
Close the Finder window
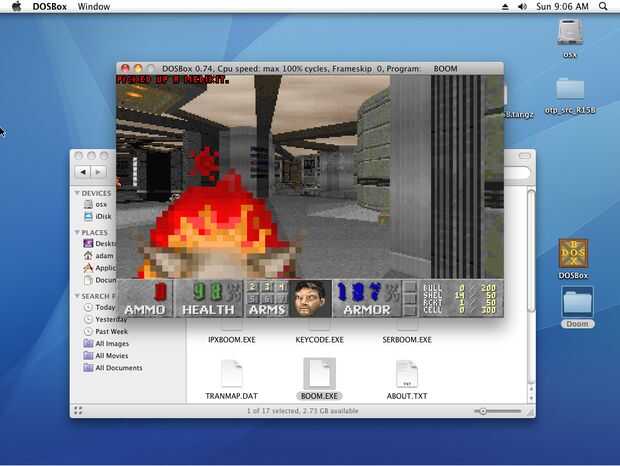(x=78, y=156)
